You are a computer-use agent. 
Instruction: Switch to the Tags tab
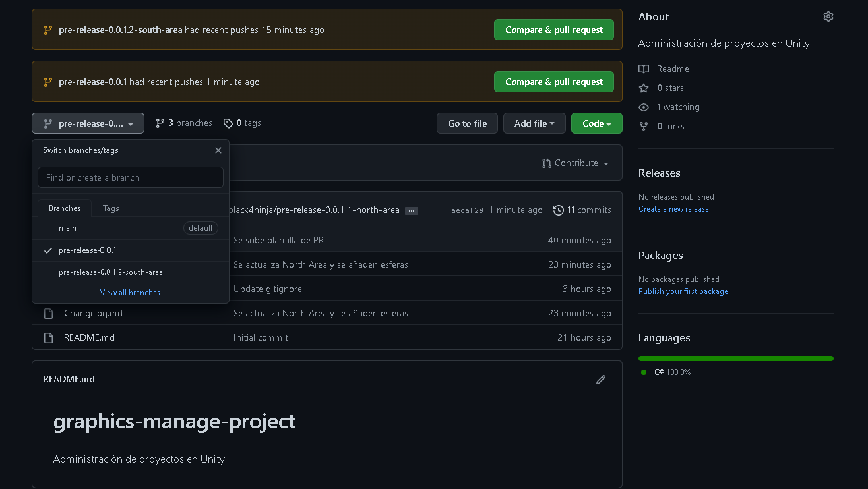[111, 208]
